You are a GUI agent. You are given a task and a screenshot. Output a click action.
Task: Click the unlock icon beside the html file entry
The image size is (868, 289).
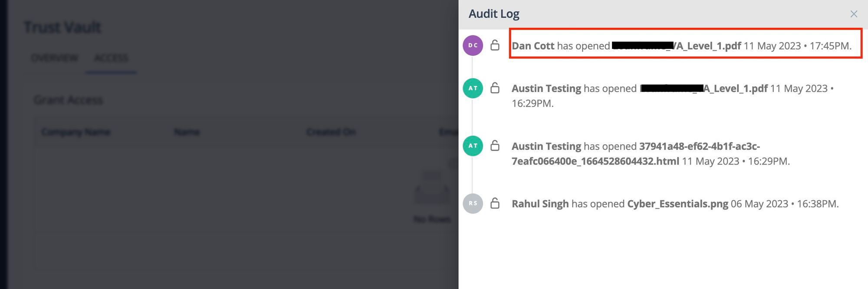[495, 145]
